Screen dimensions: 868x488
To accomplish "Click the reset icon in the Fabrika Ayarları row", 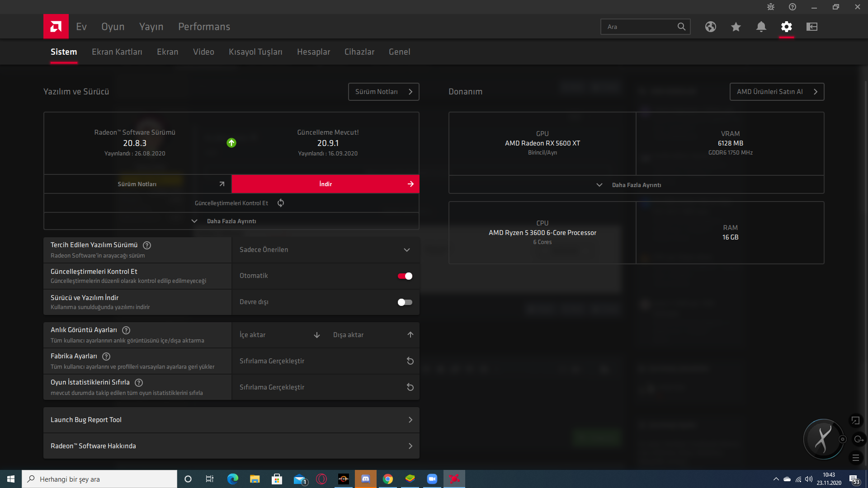I will [410, 361].
